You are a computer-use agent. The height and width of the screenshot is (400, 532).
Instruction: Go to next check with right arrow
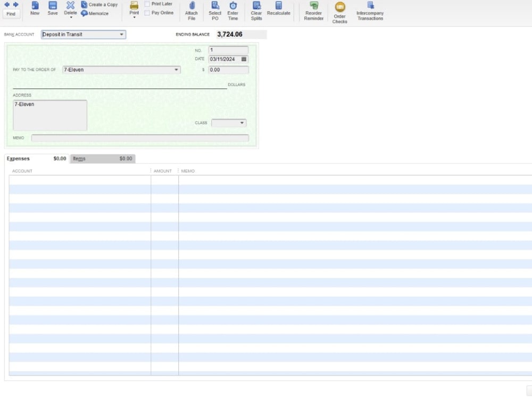pyautogui.click(x=15, y=4)
